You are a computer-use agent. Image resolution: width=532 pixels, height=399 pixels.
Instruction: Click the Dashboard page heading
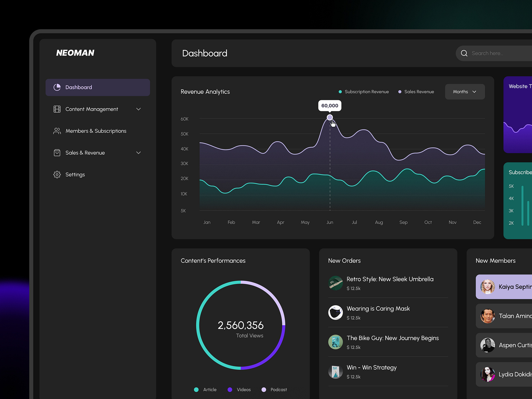coord(205,53)
